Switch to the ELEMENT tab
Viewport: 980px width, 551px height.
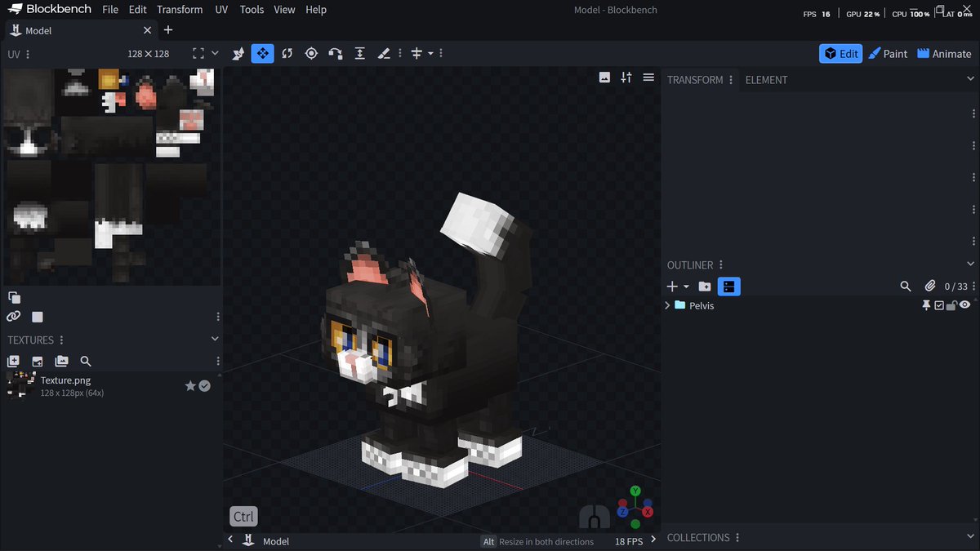766,80
